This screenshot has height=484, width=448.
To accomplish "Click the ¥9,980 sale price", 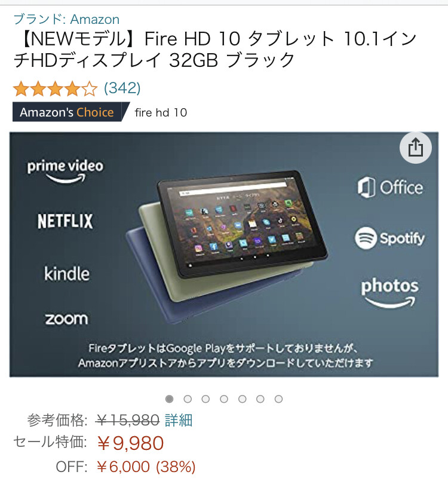I will coord(130,443).
